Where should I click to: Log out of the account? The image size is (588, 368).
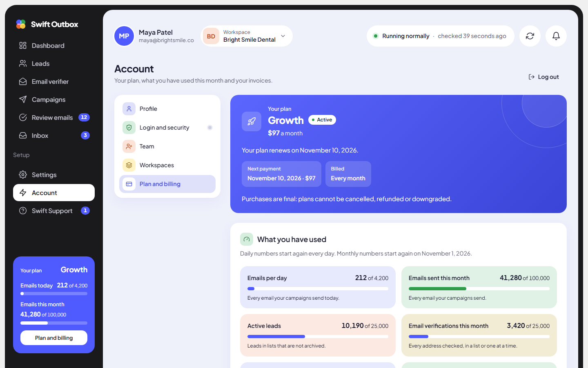[x=543, y=77]
